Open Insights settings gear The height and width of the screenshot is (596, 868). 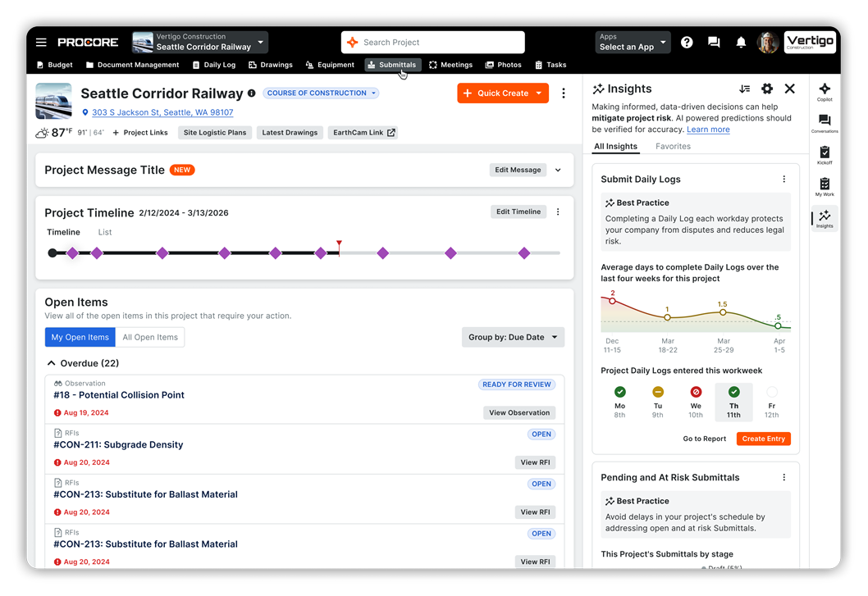tap(767, 89)
